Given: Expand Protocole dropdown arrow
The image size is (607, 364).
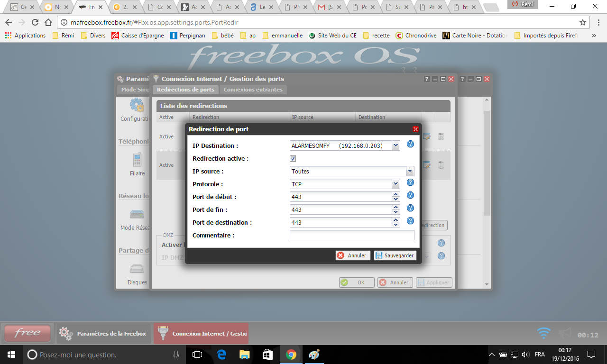Looking at the screenshot, I should click(396, 184).
